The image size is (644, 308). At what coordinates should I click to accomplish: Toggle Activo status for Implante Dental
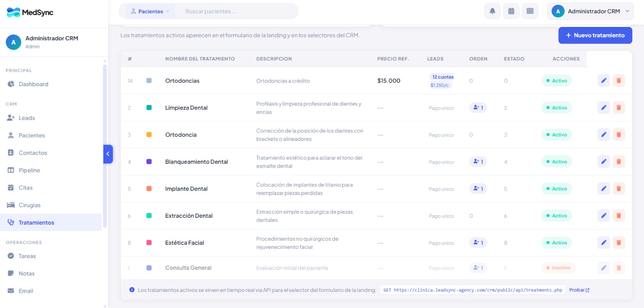coord(557,188)
